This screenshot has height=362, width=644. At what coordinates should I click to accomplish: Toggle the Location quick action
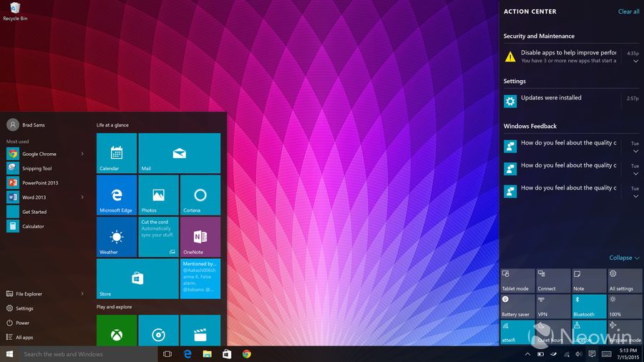[x=589, y=332]
